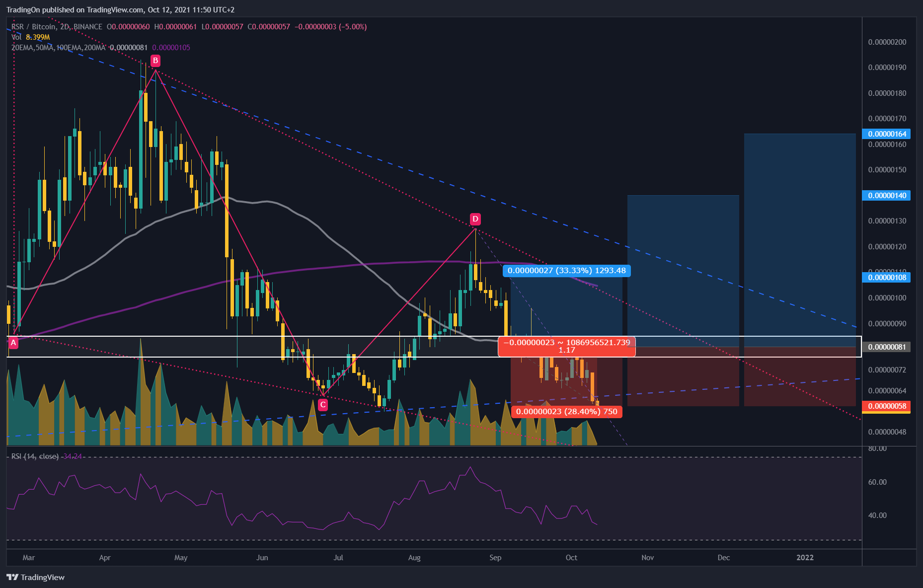This screenshot has width=923, height=588.
Task: Click price axis label 0.00000150
Action: [x=887, y=169]
